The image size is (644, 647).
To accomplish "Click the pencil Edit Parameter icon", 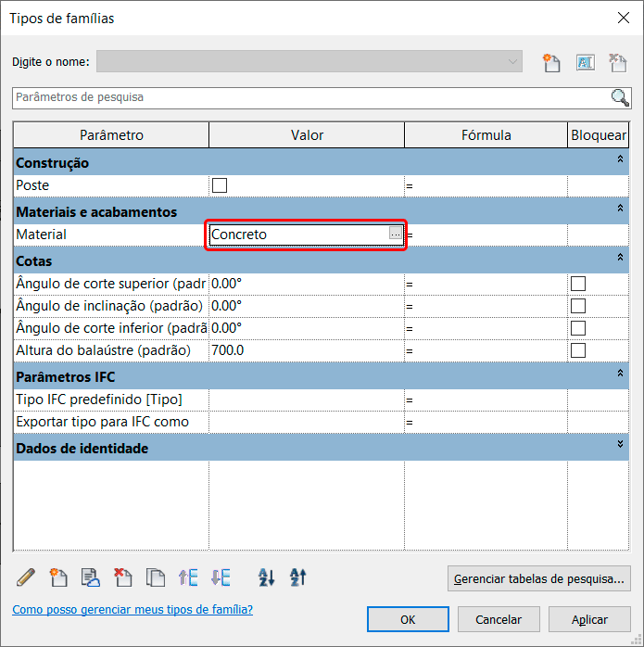I will point(26,577).
